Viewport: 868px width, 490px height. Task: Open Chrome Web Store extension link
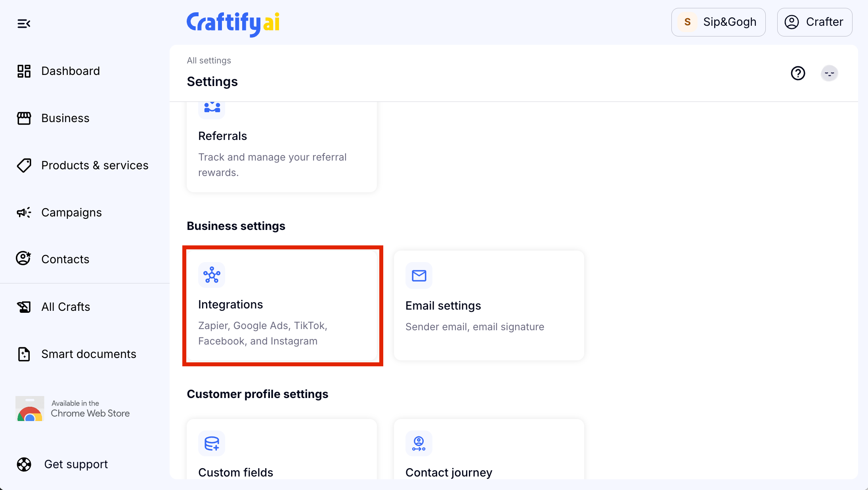(73, 408)
